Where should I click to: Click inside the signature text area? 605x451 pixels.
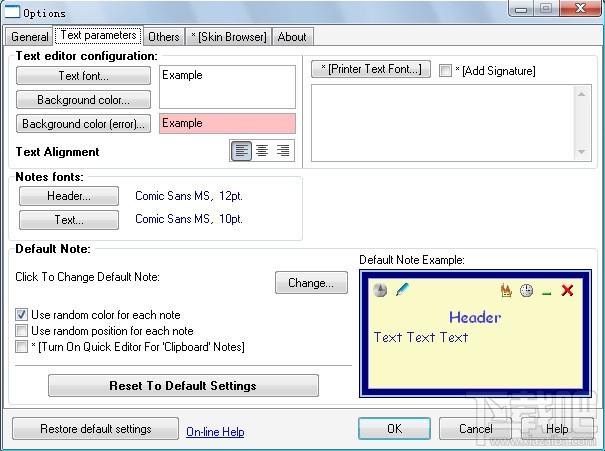point(443,123)
